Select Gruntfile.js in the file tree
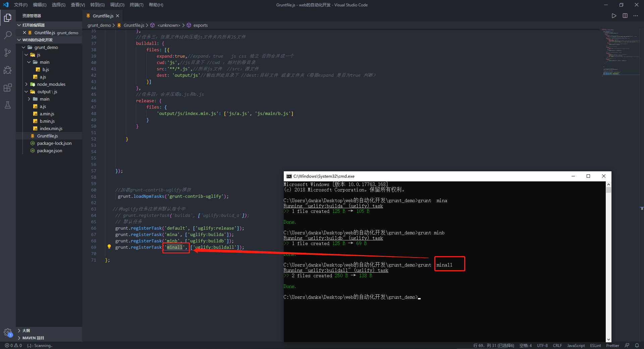This screenshot has width=644, height=349. pos(49,136)
